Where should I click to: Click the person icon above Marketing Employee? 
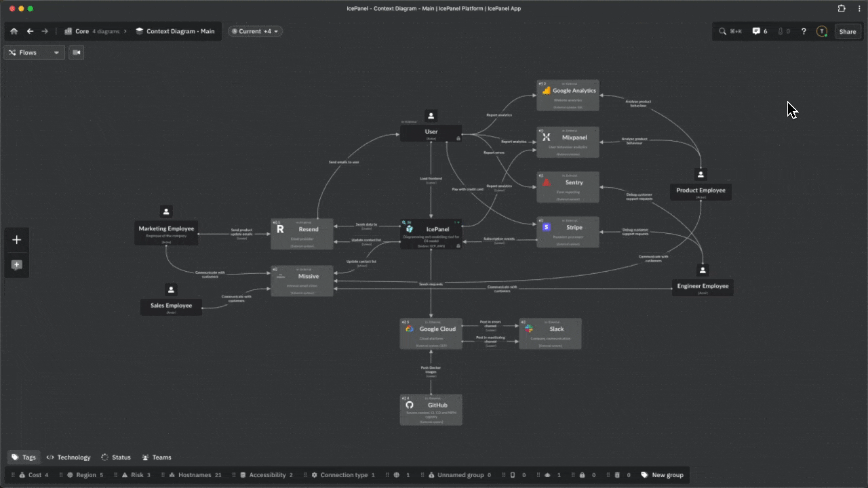point(166,211)
